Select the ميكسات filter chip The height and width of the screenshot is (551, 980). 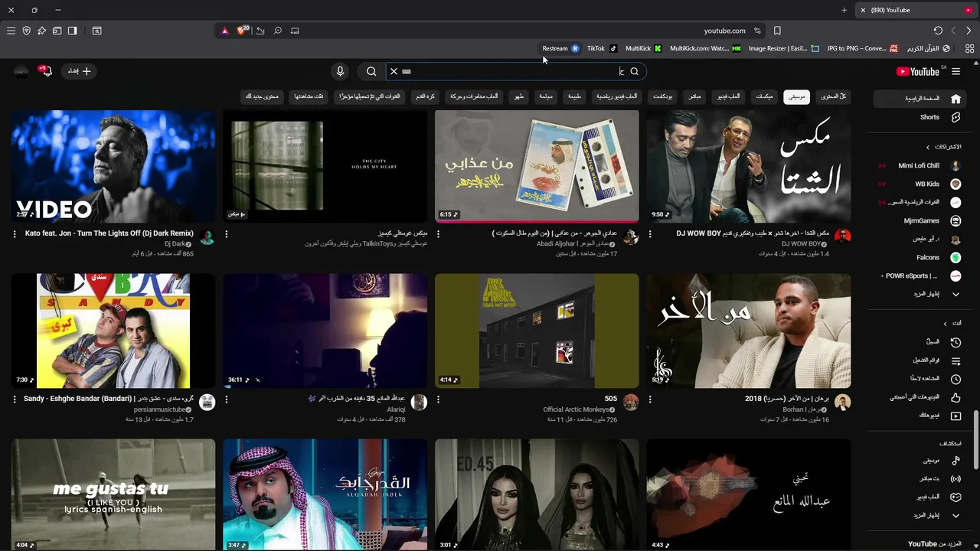pos(764,96)
